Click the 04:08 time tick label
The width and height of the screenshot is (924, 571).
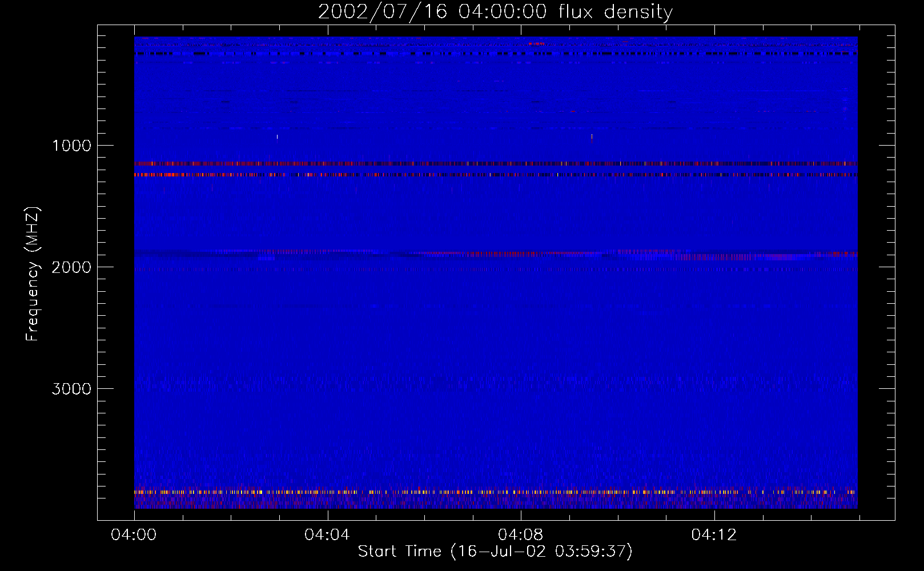(x=520, y=535)
